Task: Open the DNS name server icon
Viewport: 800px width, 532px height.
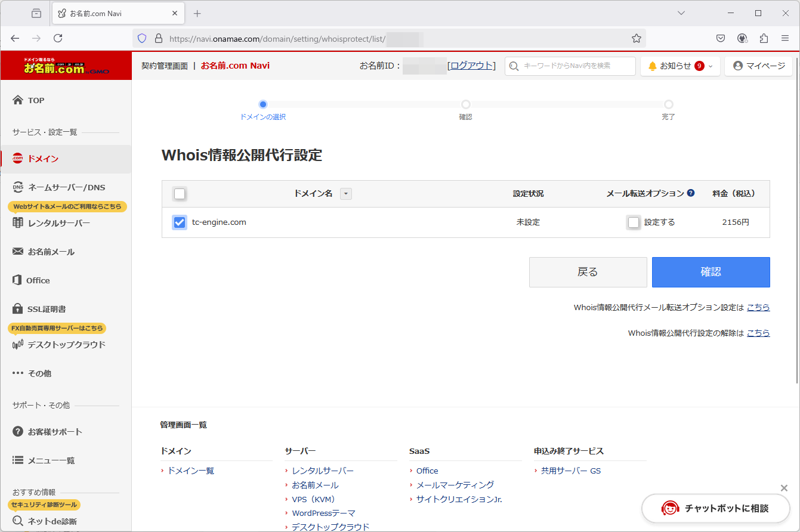Action: pyautogui.click(x=18, y=187)
